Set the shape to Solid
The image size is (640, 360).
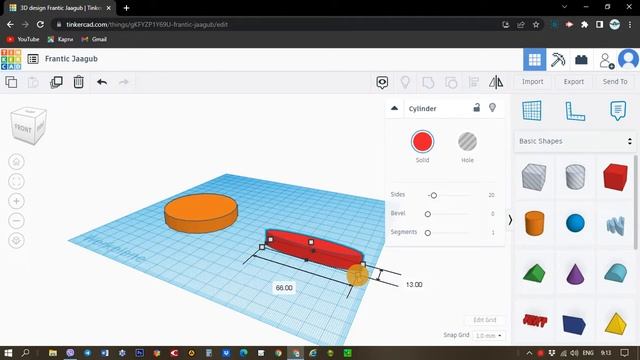422,142
